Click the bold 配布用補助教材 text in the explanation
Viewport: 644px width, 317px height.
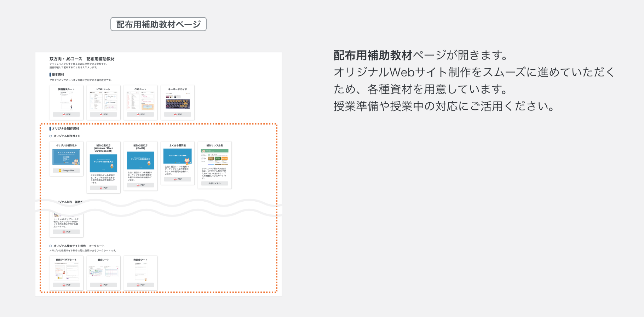point(373,55)
